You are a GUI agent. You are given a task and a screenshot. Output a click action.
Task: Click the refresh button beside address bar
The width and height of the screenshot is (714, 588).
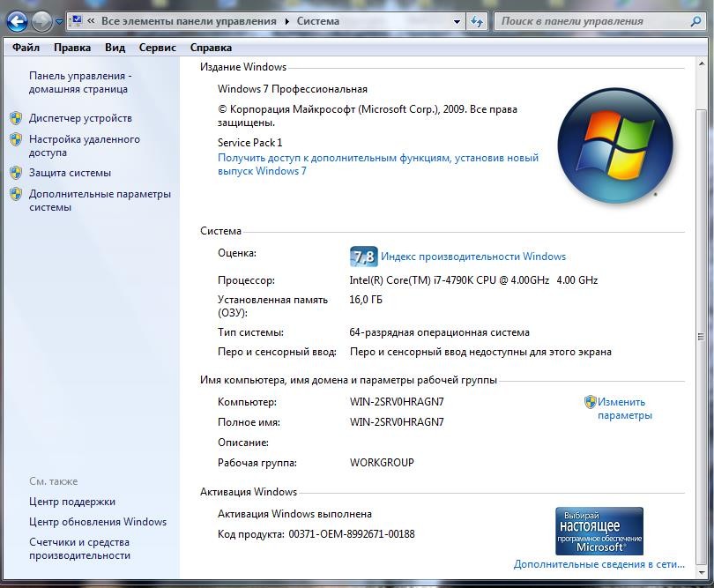(477, 21)
